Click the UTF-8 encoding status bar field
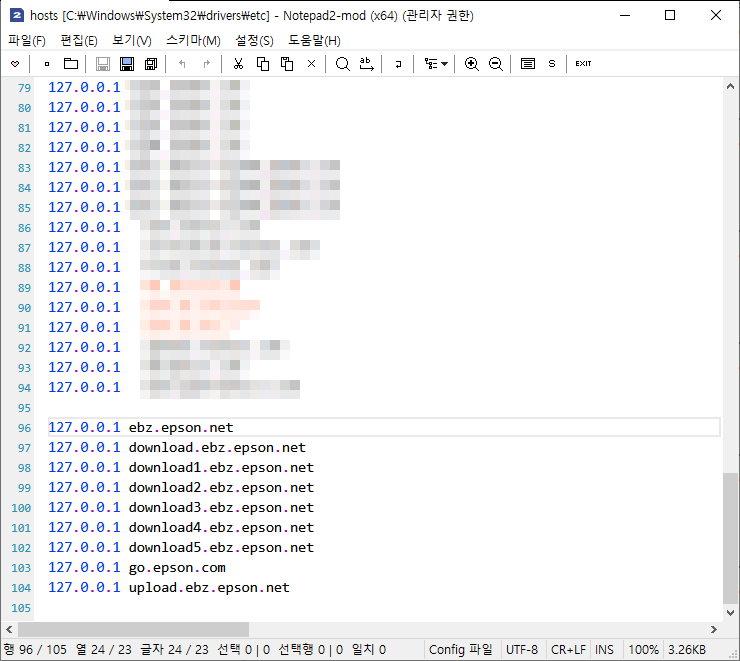Image resolution: width=740 pixels, height=661 pixels. pos(522,650)
